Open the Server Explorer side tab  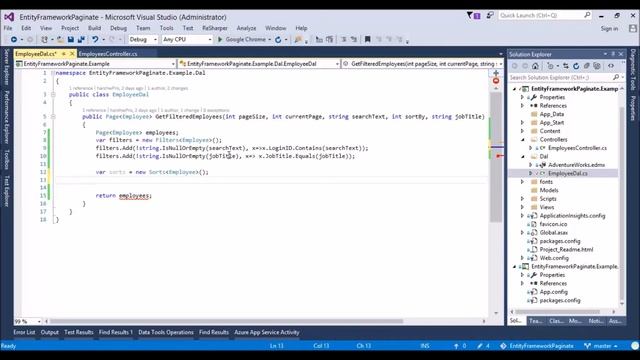(x=7, y=67)
